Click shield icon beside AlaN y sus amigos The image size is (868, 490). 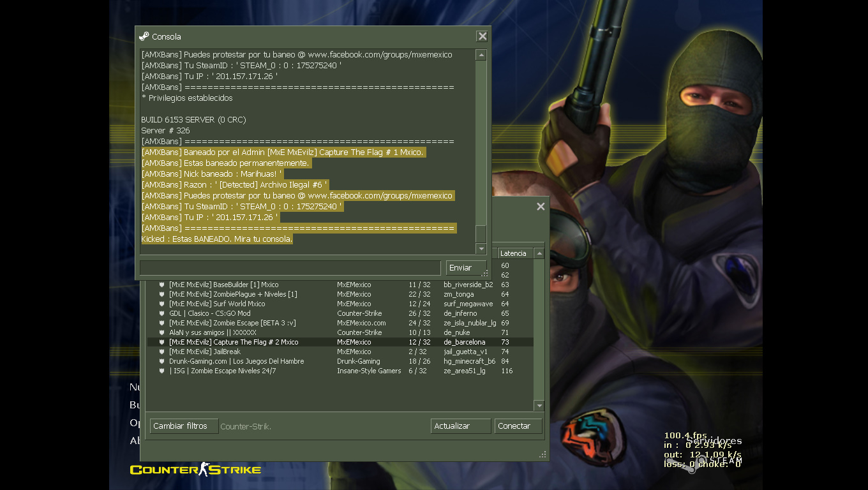[x=162, y=332]
